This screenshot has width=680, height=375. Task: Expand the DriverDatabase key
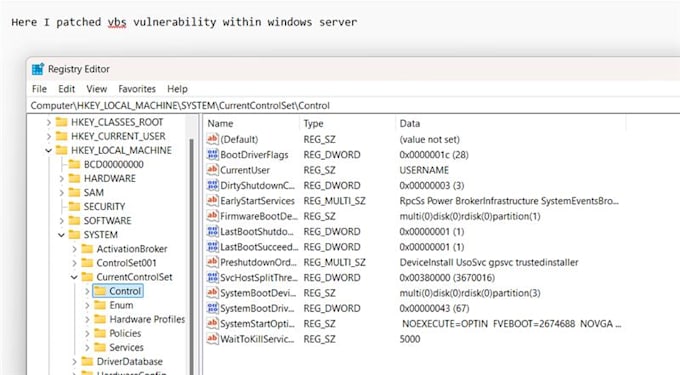(x=74, y=362)
